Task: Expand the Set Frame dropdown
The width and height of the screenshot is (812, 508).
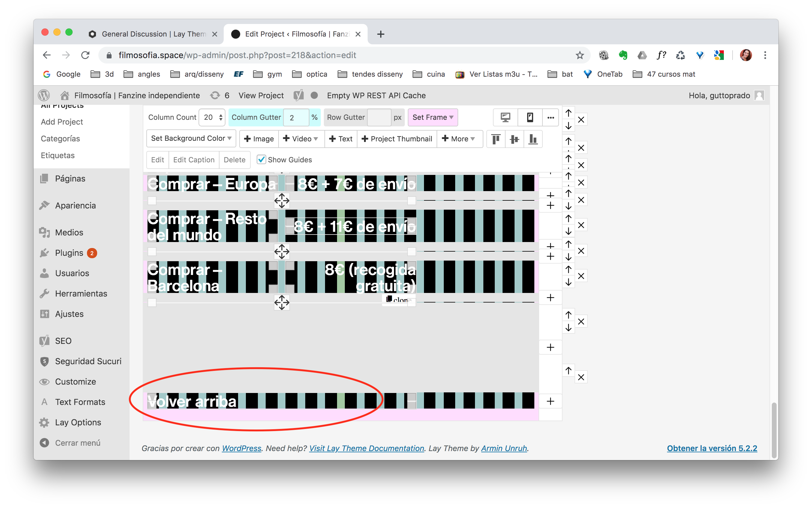Action: pyautogui.click(x=432, y=117)
